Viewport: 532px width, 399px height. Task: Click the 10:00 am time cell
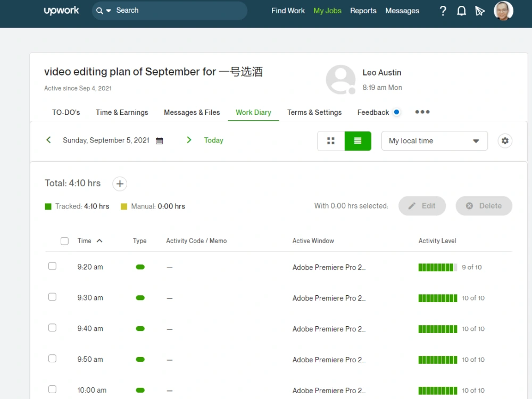point(92,390)
